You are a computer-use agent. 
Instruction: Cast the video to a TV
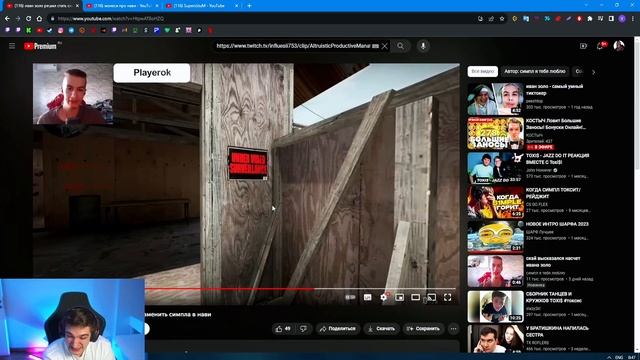tap(431, 298)
